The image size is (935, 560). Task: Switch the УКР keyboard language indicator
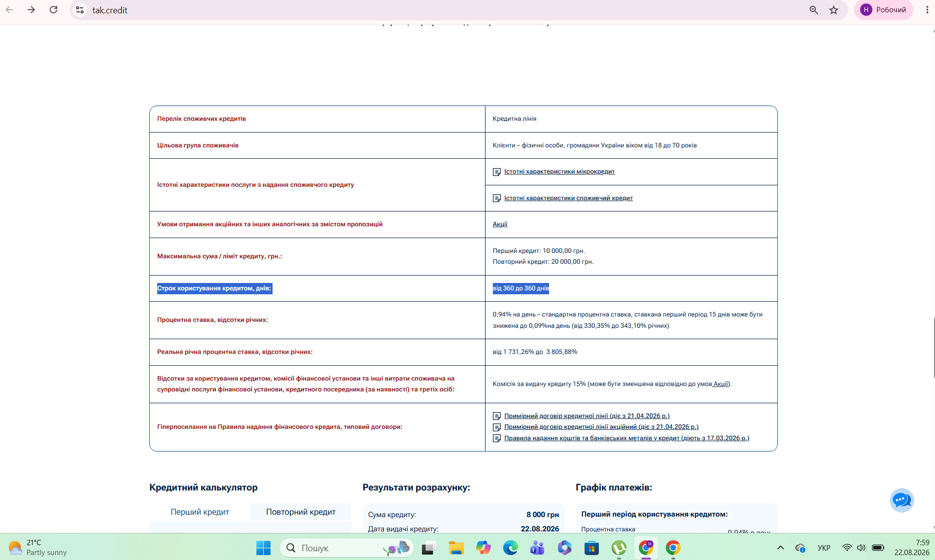coord(824,548)
